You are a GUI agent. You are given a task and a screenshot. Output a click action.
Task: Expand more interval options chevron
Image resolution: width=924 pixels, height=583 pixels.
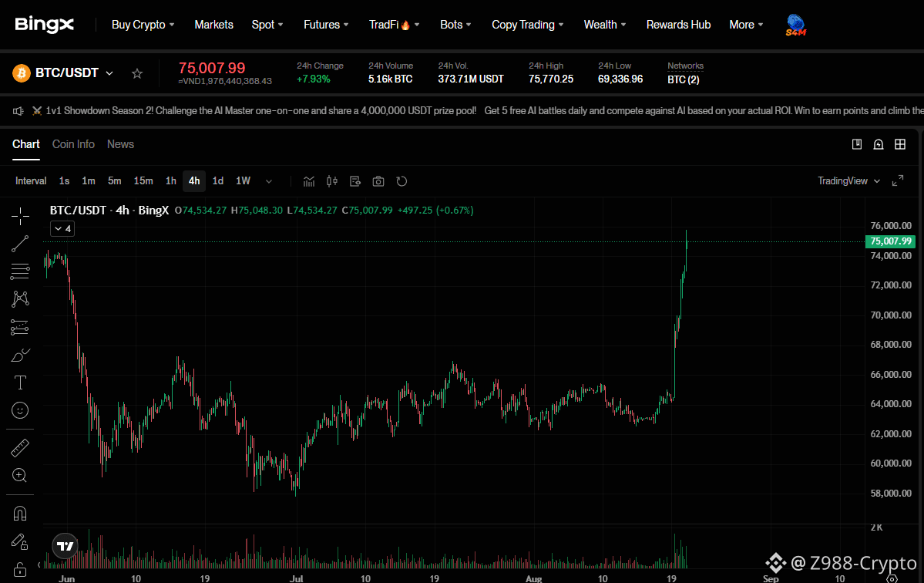click(x=269, y=181)
